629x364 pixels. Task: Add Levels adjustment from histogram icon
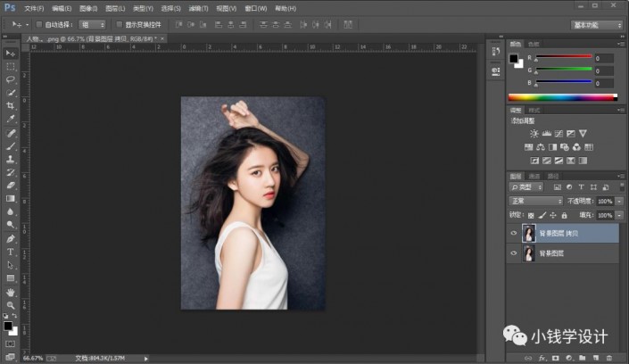coord(546,134)
